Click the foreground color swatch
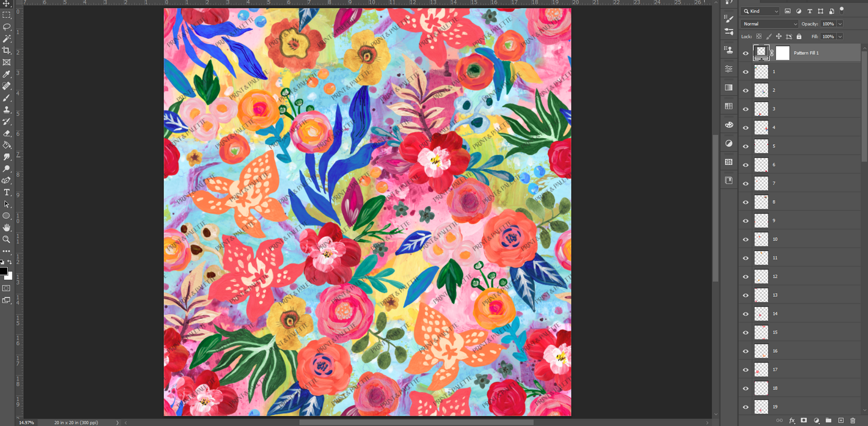 pos(4,271)
